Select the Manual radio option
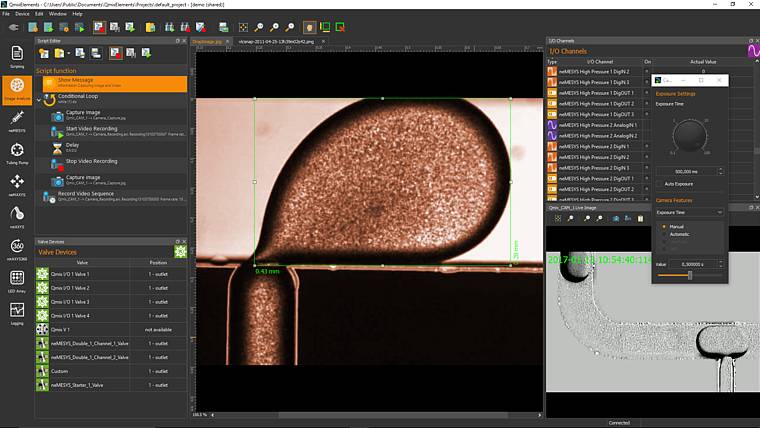760x428 pixels. pyautogui.click(x=664, y=226)
